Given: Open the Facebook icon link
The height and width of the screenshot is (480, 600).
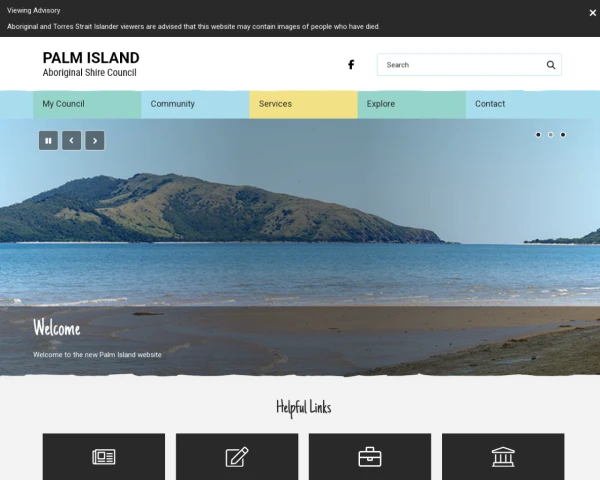Looking at the screenshot, I should [x=351, y=65].
